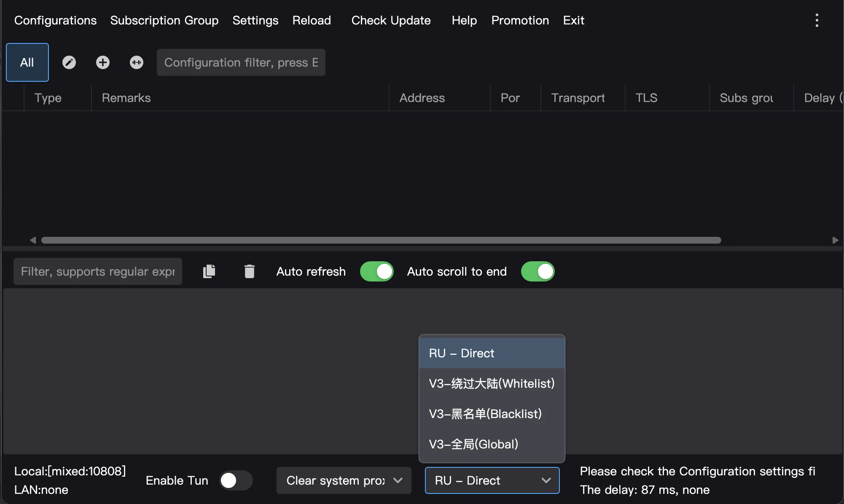Choose V3-全局(Global) from the routing list
Image resolution: width=844 pixels, height=504 pixels.
[x=473, y=444]
